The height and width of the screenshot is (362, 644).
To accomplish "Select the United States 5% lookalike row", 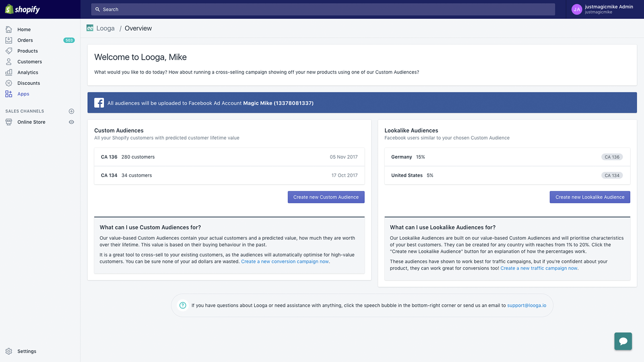I will click(507, 175).
